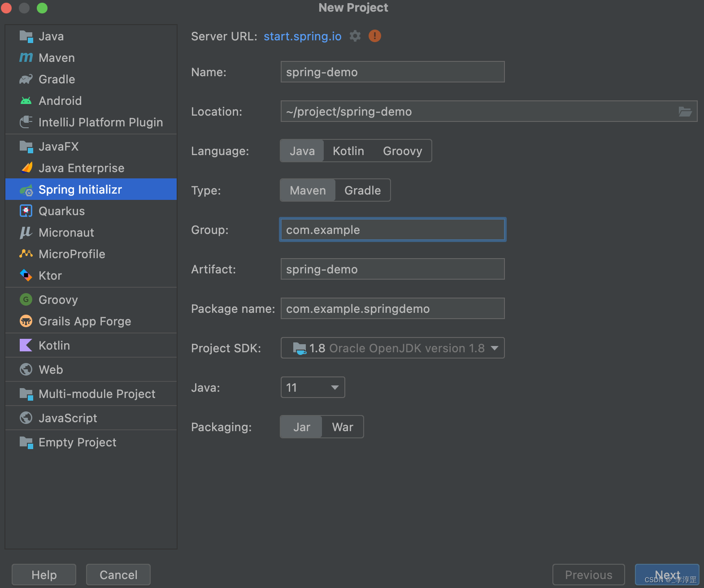Click the Micronaut mu icon
Screen dimensions: 704x588
(x=26, y=232)
